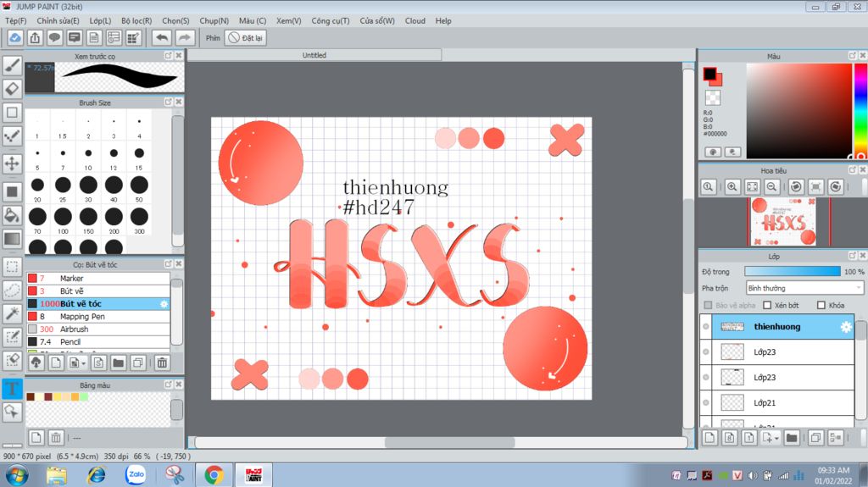Select the Airbrush brush
Image resolution: width=868 pixels, height=487 pixels.
point(98,329)
